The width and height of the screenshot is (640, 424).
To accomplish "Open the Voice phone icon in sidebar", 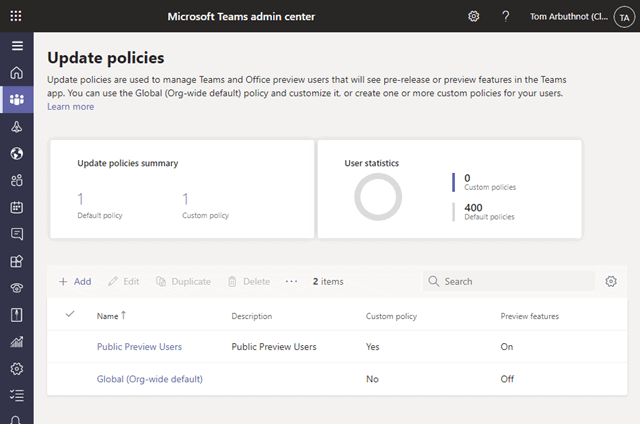I will [x=17, y=288].
